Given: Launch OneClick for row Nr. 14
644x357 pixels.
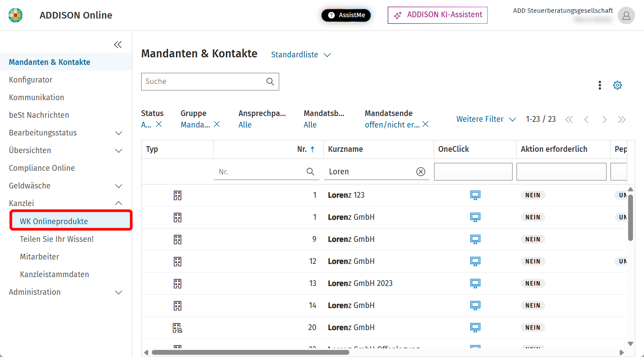Looking at the screenshot, I should coord(475,305).
